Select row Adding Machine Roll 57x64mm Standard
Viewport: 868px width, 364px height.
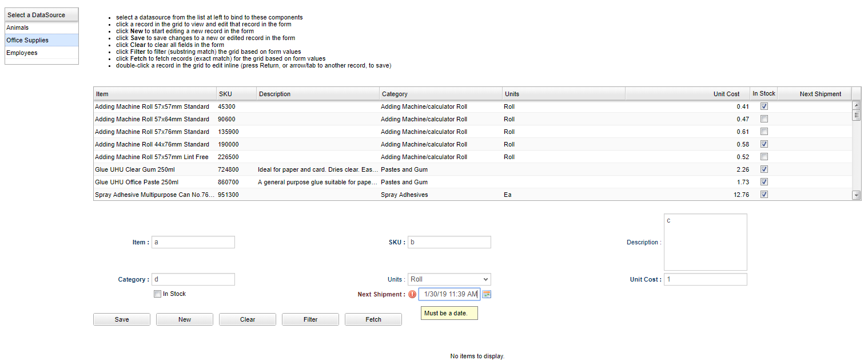473,119
